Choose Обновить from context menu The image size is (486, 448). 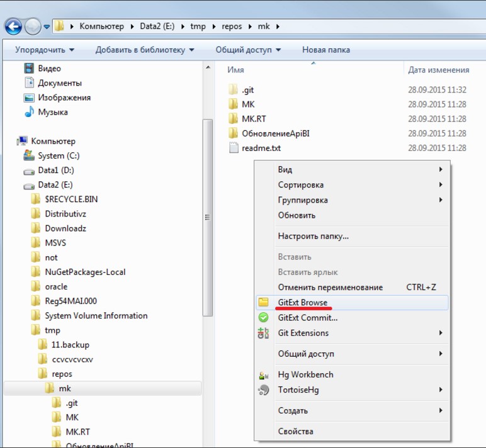click(297, 215)
